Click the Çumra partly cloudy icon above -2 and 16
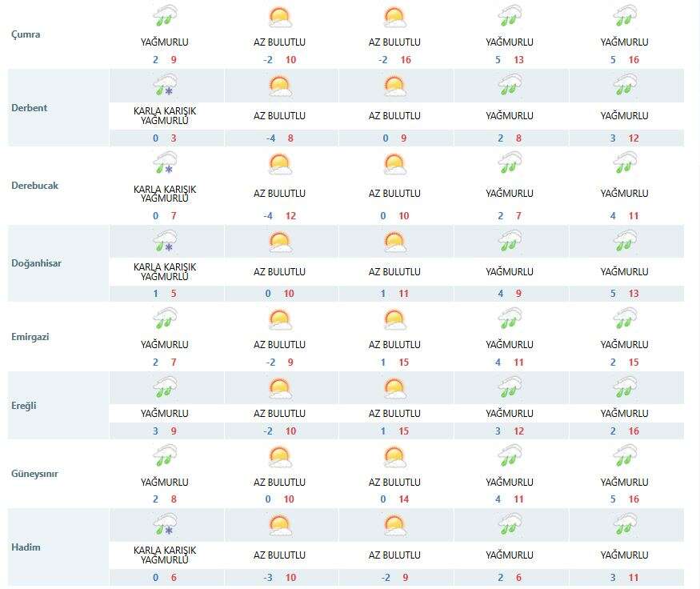 pos(394,16)
